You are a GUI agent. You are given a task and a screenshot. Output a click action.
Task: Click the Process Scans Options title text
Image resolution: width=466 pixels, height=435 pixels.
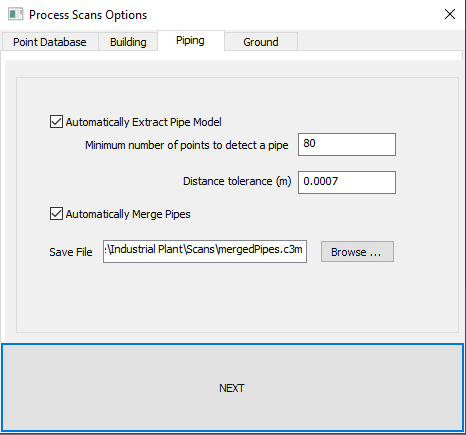coord(88,15)
